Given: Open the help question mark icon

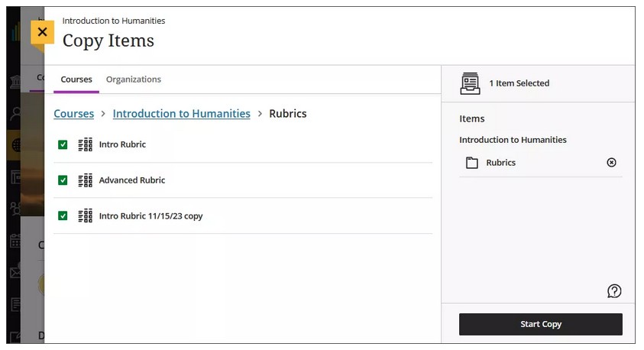Looking at the screenshot, I should point(614,291).
